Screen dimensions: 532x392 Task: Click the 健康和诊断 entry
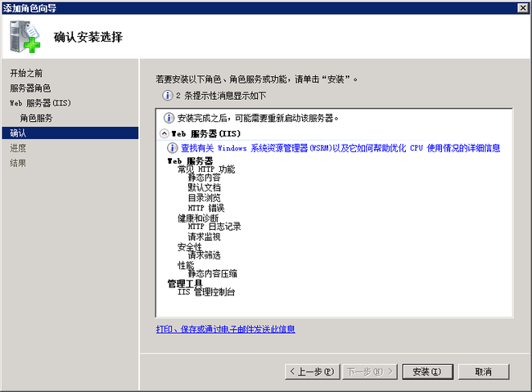198,218
